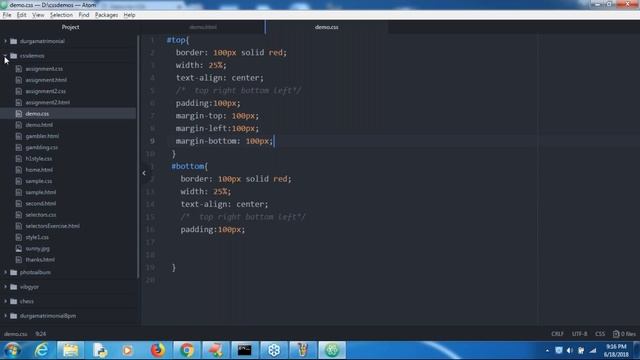Expand the durgamatrimonial8pm folder arrow
This screenshot has width=640, height=360.
[5, 316]
